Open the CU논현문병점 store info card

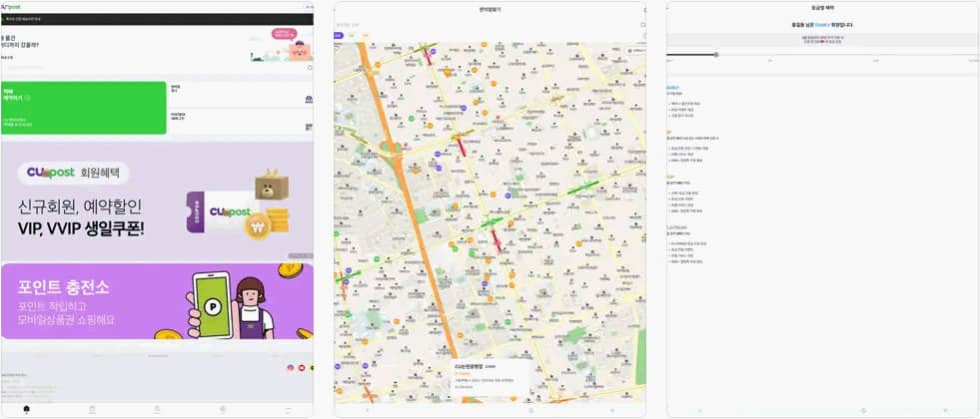pos(491,376)
